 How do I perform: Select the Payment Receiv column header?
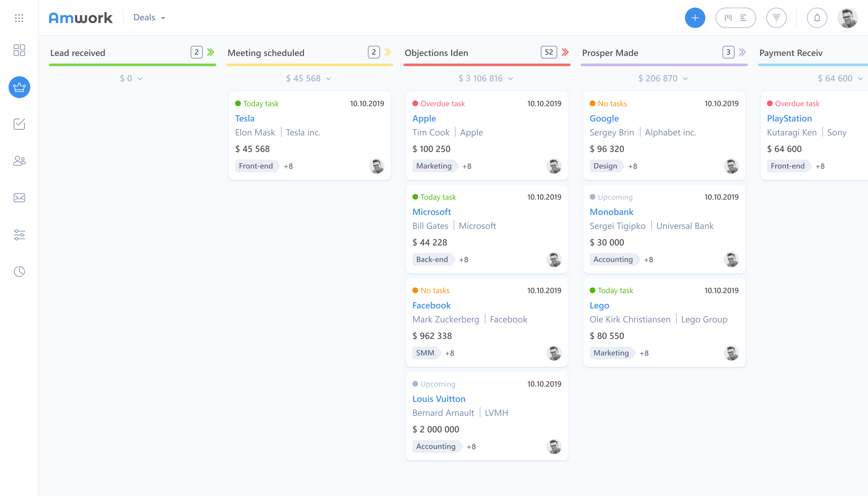pyautogui.click(x=791, y=53)
